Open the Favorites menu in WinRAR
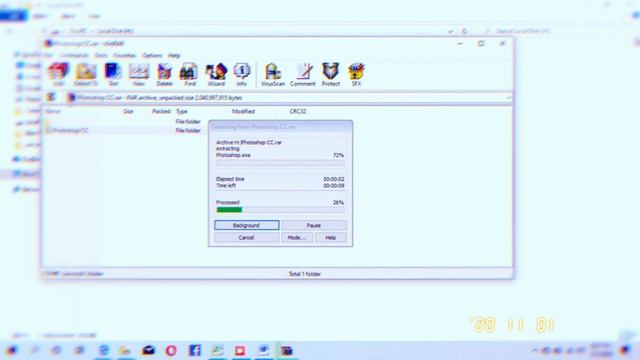 (x=124, y=56)
